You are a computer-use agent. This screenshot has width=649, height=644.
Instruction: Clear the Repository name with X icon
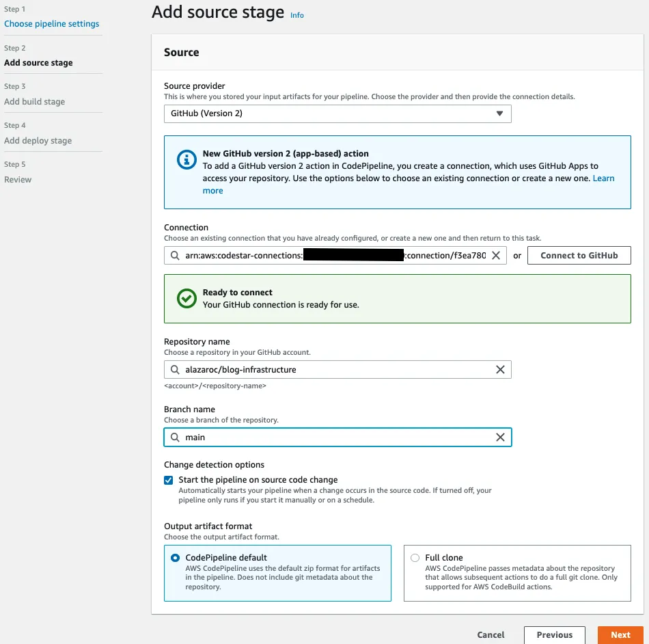pos(500,369)
